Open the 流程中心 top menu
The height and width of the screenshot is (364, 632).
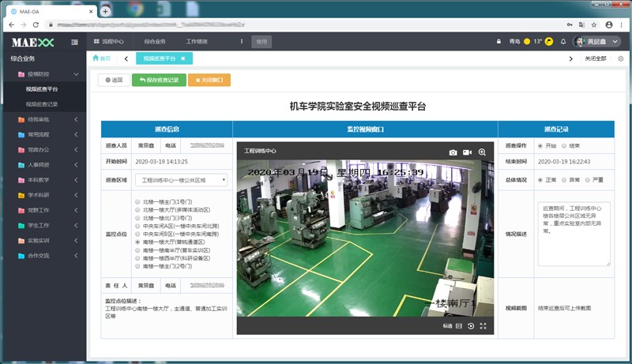tap(108, 41)
